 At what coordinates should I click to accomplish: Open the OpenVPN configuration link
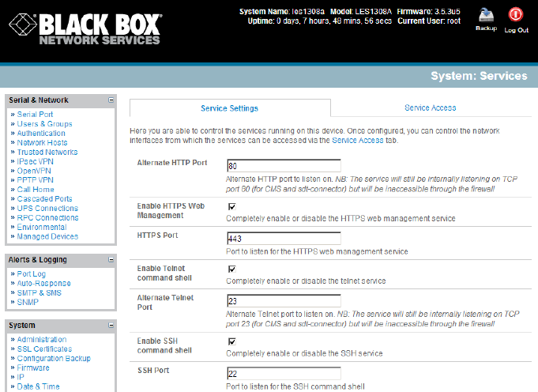(x=33, y=171)
